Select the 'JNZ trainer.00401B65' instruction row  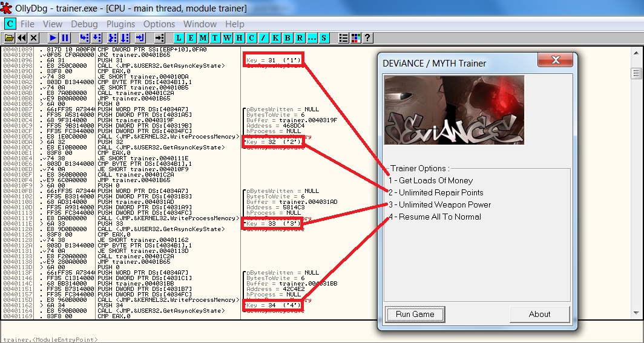click(x=122, y=55)
